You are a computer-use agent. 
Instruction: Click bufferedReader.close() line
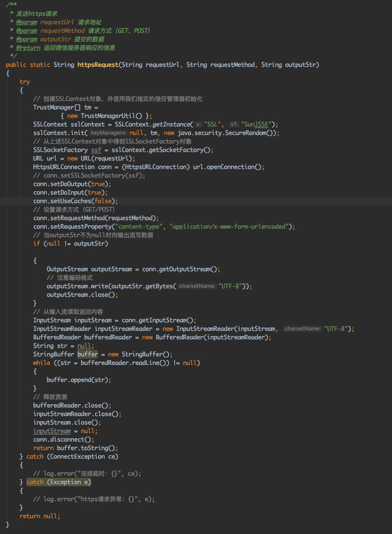coord(72,405)
